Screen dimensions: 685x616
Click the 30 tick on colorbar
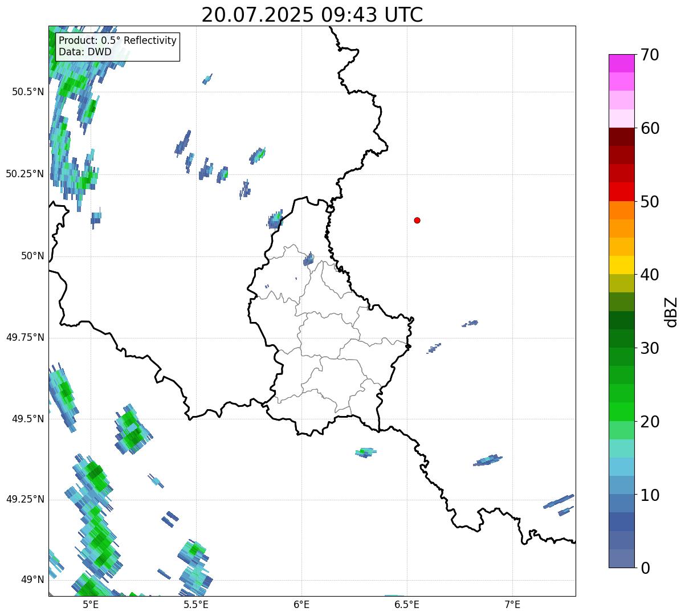point(650,348)
